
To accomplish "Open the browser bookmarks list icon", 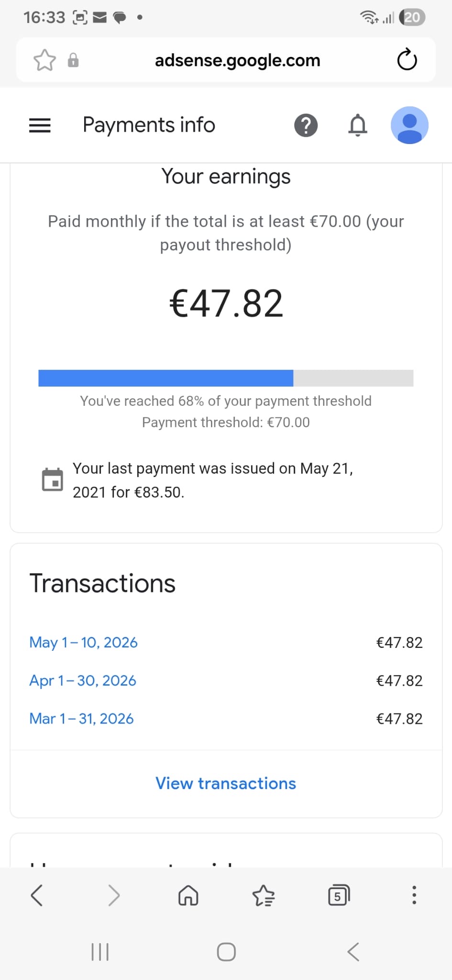I will coord(264,895).
